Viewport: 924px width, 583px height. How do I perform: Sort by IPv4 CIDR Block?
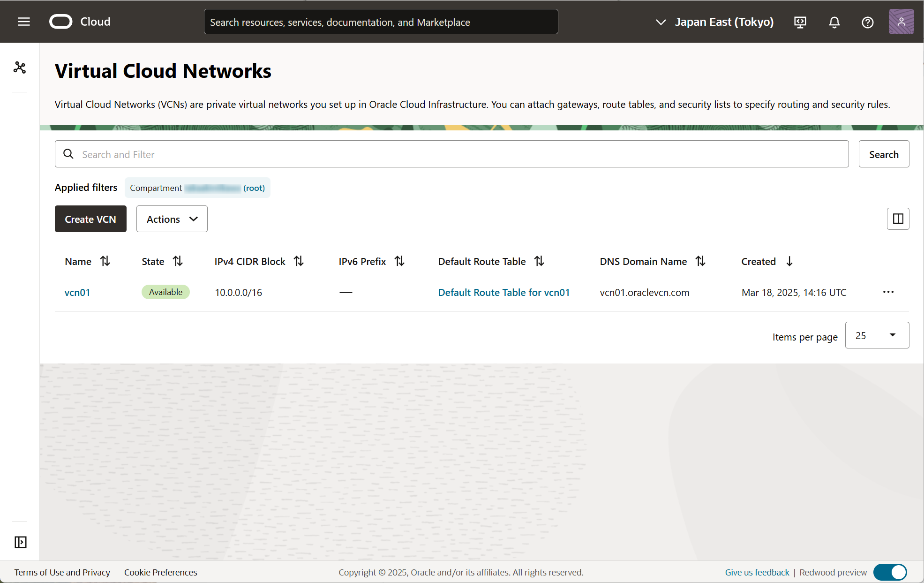tap(299, 261)
